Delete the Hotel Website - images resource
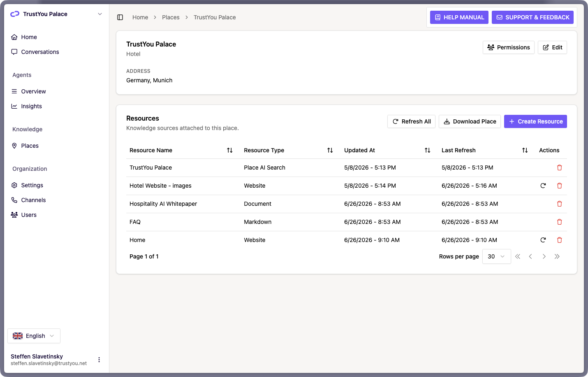Screen dimensions: 588x377 559,186
